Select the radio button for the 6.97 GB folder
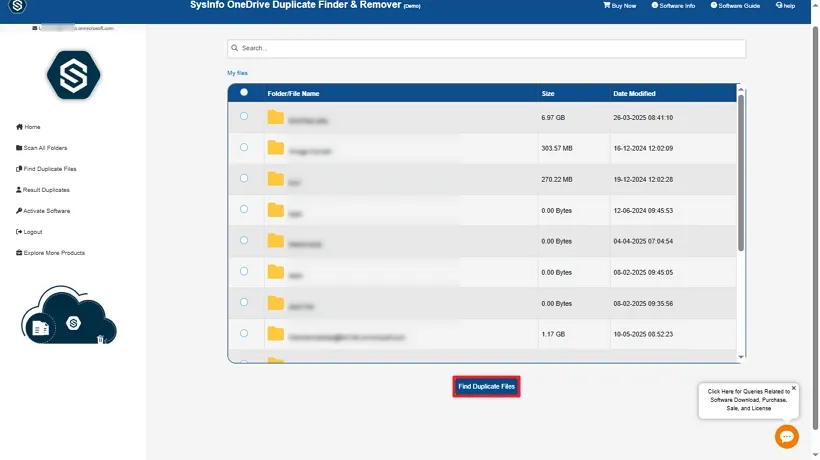This screenshot has width=820, height=460. point(244,116)
